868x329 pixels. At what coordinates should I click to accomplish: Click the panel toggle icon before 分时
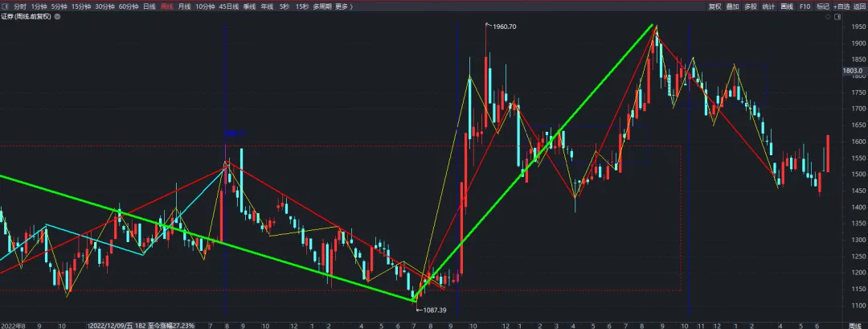tap(6, 6)
